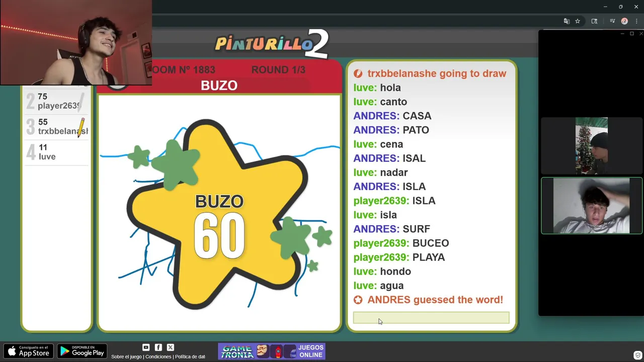Click chat message 'luve: nadar'
The height and width of the screenshot is (362, 644).
[x=380, y=172]
